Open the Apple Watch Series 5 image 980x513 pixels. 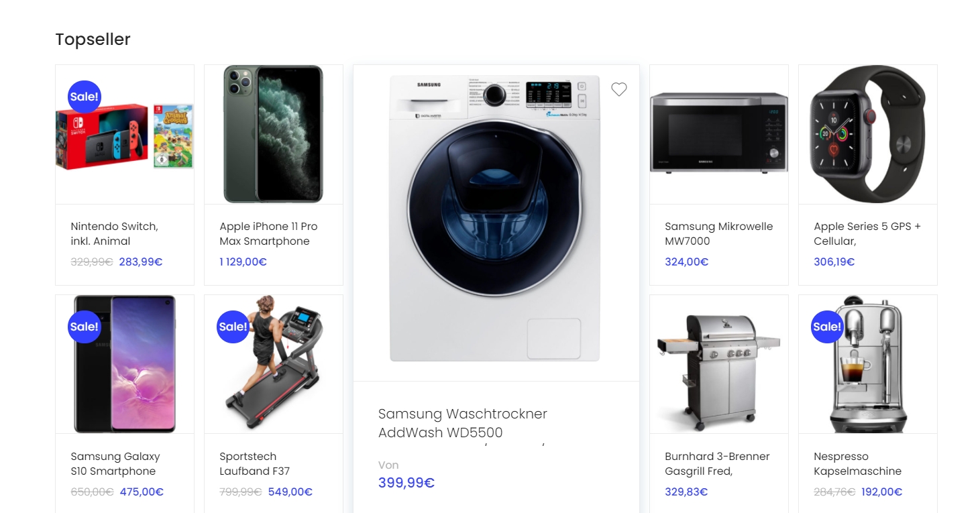point(868,135)
